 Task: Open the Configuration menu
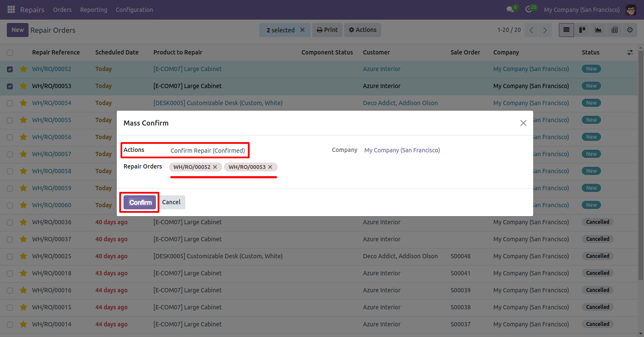pyautogui.click(x=134, y=9)
